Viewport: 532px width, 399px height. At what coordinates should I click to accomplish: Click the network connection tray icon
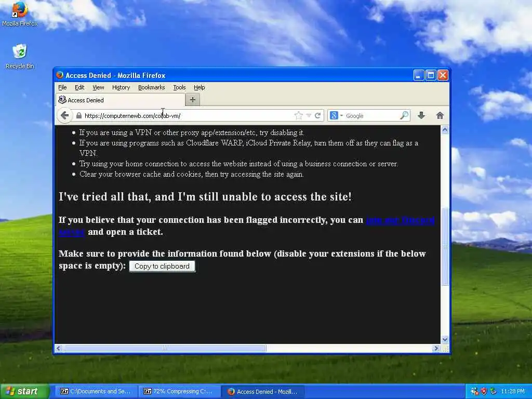click(x=474, y=391)
